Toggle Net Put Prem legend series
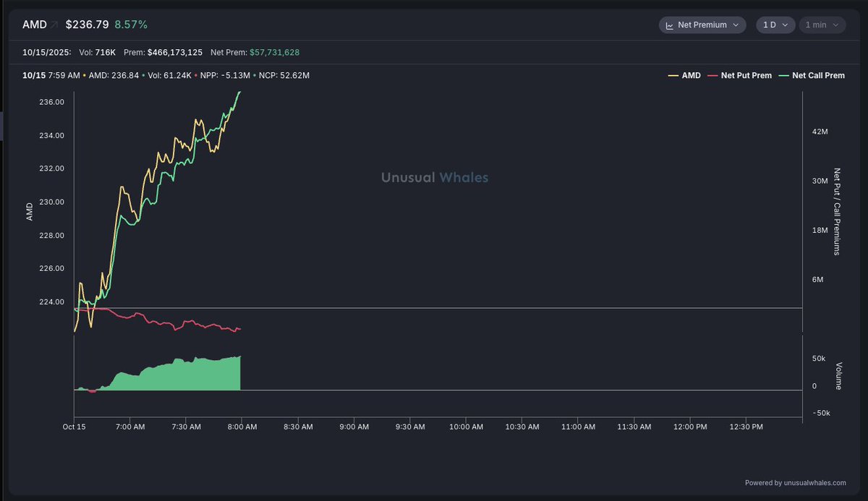Image resolution: width=868 pixels, height=501 pixels. point(746,75)
